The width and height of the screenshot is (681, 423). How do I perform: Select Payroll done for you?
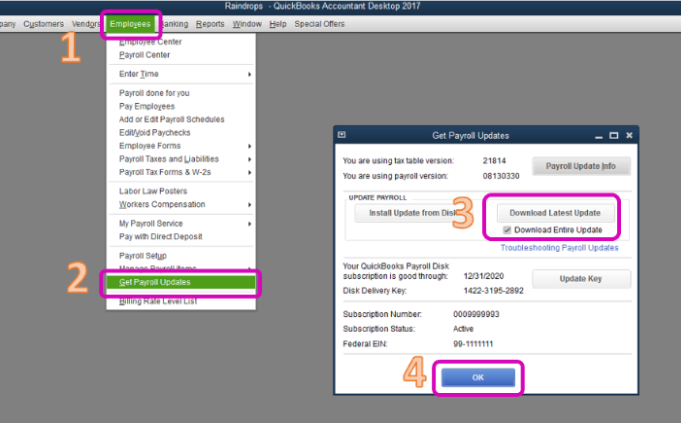tap(154, 93)
